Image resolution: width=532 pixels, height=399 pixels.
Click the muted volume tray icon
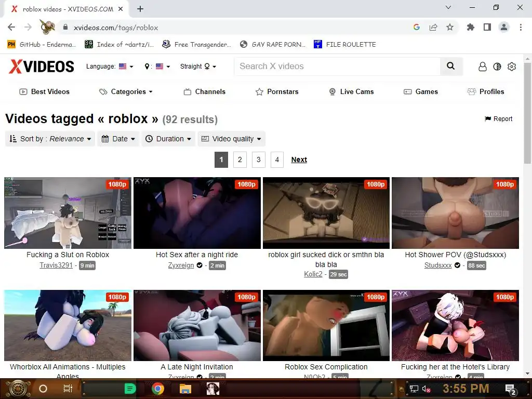[x=426, y=389]
